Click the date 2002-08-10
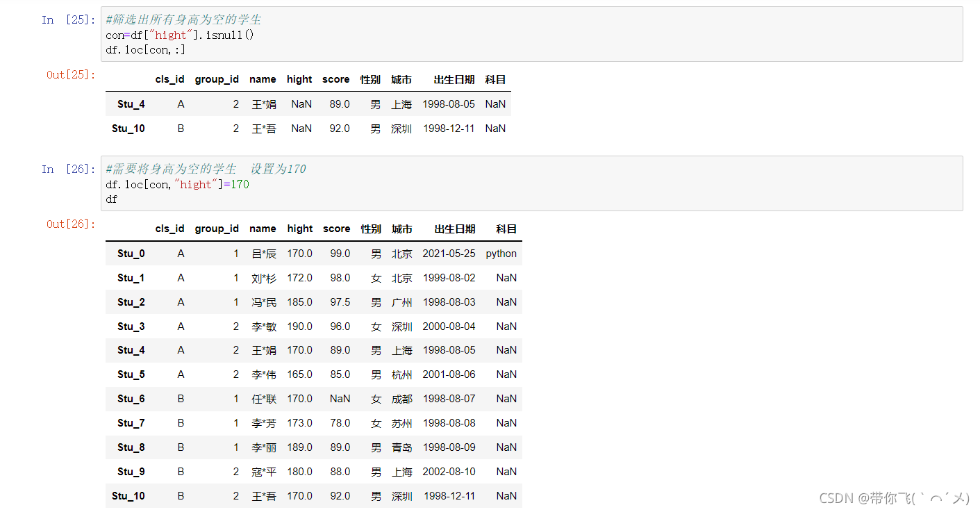 tap(449, 472)
